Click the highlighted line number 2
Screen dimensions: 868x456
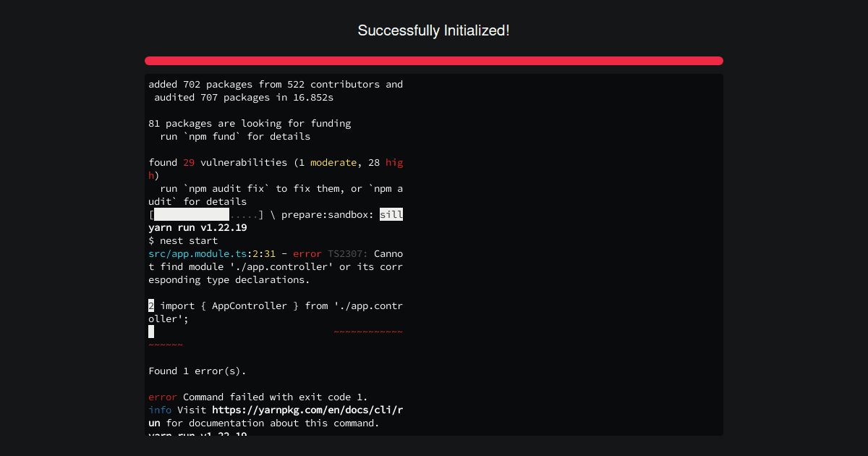[150, 305]
